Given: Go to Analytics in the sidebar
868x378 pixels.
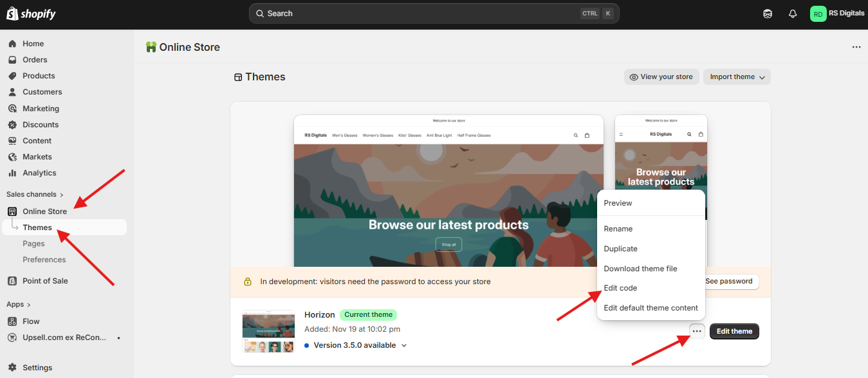Looking at the screenshot, I should 39,173.
